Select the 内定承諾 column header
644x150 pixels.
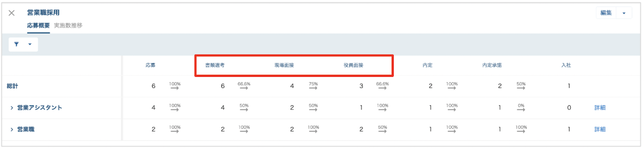(x=492, y=65)
